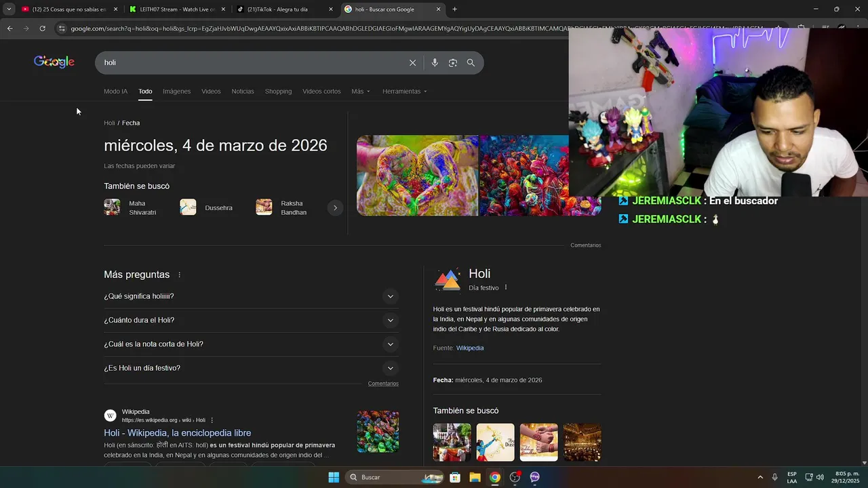Screen dimensions: 868x488
Task: Open Microsoft Store from taskbar
Action: 455,477
